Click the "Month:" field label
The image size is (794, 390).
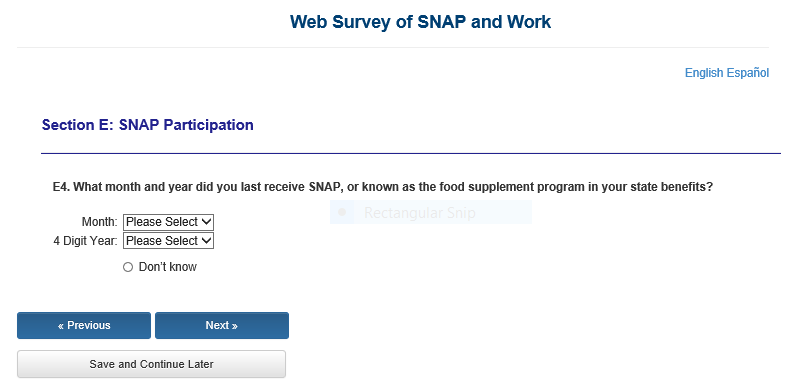pyautogui.click(x=100, y=222)
